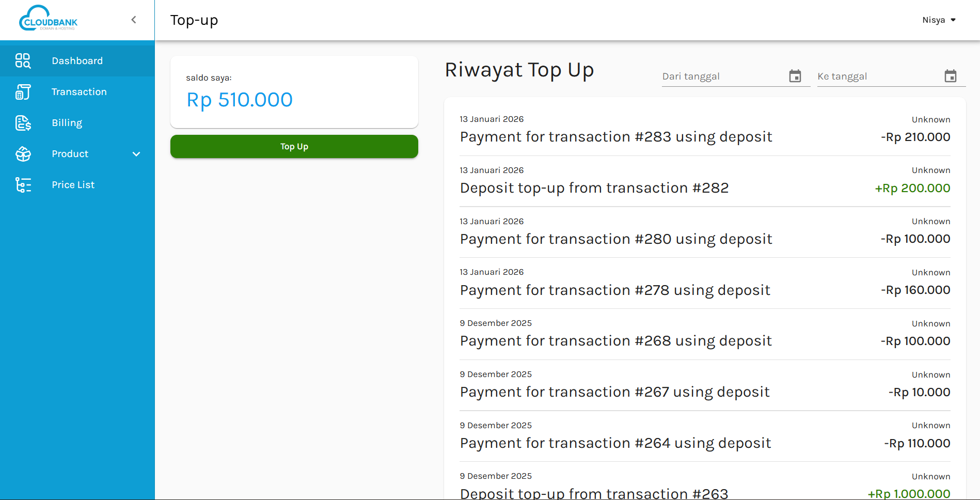Viewport: 980px width, 500px height.
Task: Click the Price List icon
Action: pos(23,185)
